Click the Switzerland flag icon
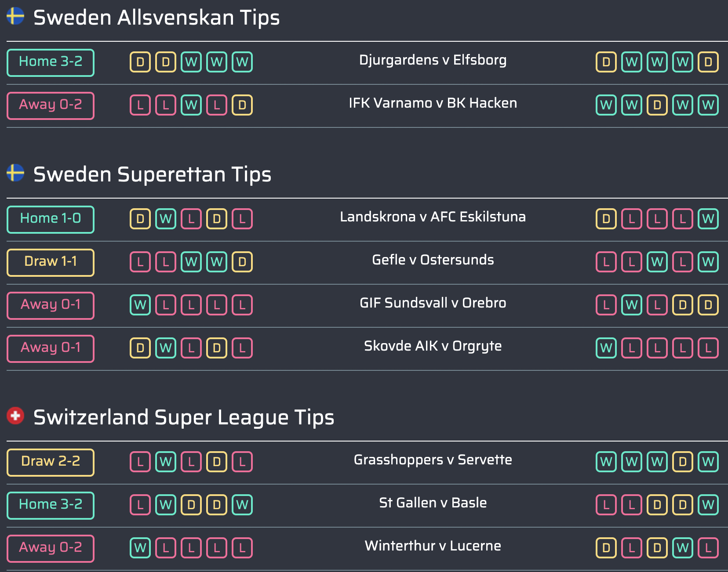Image resolution: width=728 pixels, height=572 pixels. (x=15, y=416)
